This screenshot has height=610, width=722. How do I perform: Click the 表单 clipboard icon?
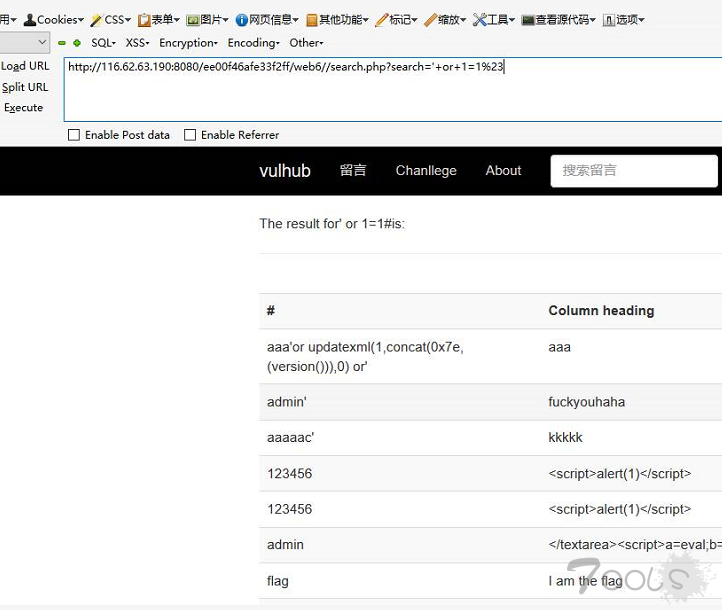pyautogui.click(x=144, y=20)
